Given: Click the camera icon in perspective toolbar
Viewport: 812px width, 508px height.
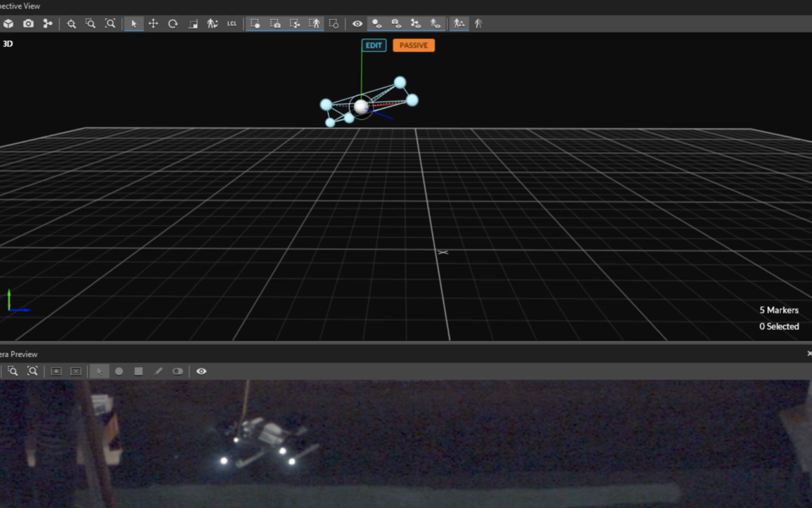Looking at the screenshot, I should (29, 23).
